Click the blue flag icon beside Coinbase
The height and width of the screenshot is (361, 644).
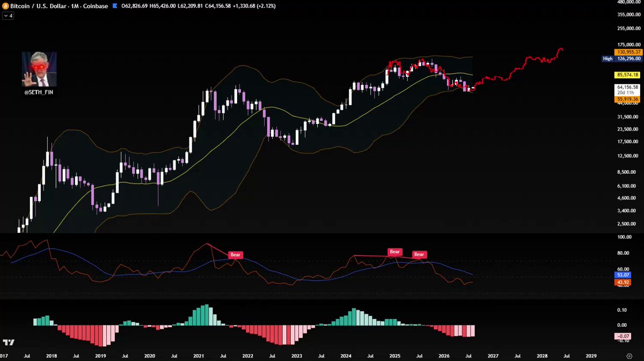coord(114,6)
